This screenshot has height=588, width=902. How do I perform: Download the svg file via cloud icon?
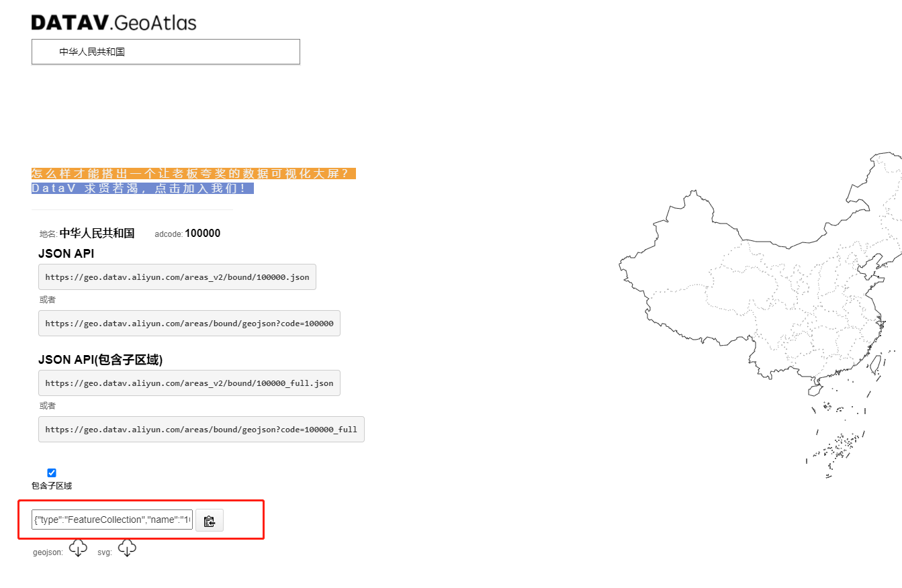click(127, 548)
